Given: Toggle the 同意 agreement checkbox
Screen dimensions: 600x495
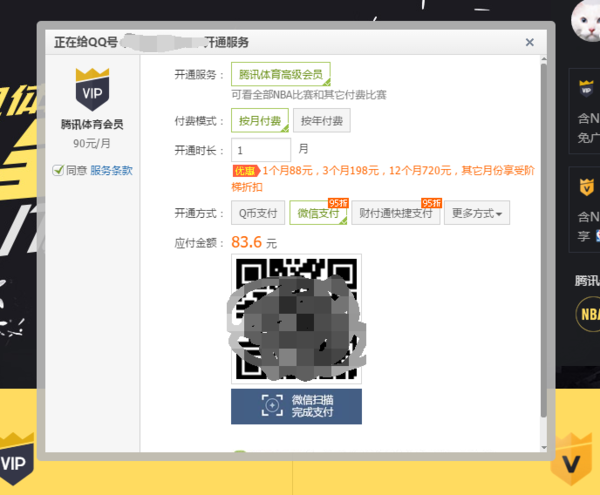Looking at the screenshot, I should click(58, 170).
